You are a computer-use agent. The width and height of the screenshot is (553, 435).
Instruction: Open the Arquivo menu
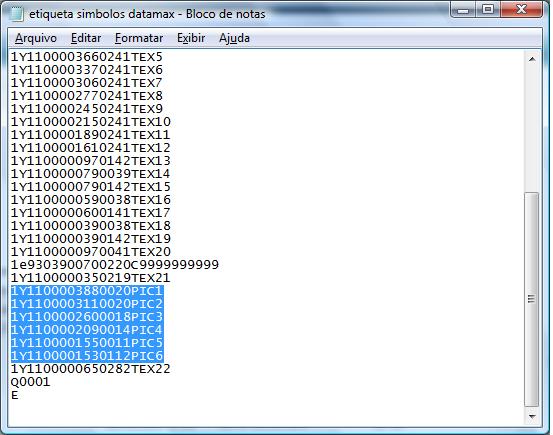[36, 38]
